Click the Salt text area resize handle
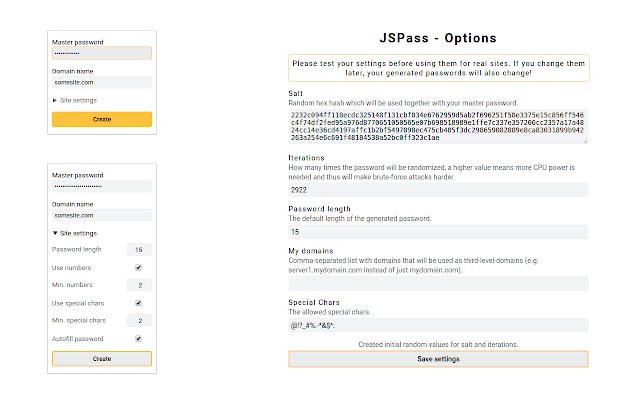Image resolution: width=640 pixels, height=400 pixels. (586, 141)
